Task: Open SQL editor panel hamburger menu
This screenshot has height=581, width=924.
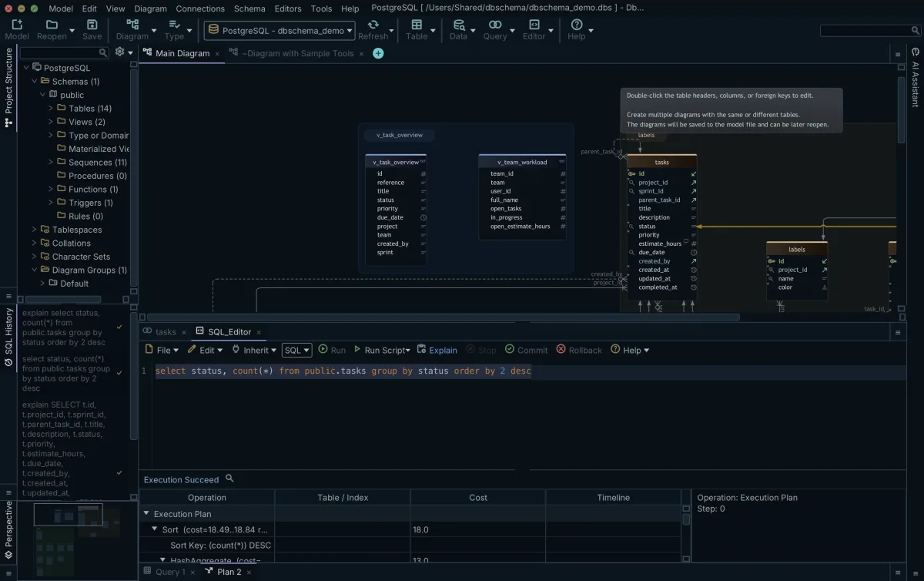Action: [x=898, y=333]
